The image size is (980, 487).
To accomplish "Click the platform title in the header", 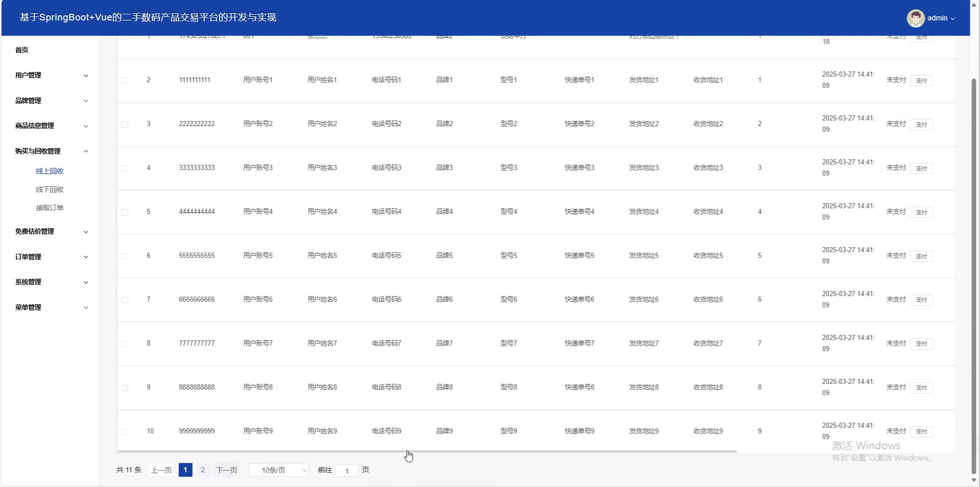I will (148, 17).
